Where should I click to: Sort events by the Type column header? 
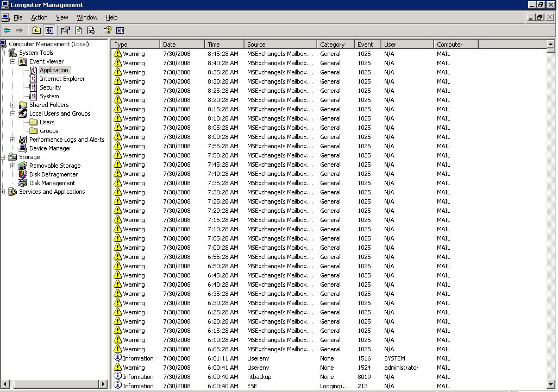click(x=136, y=45)
